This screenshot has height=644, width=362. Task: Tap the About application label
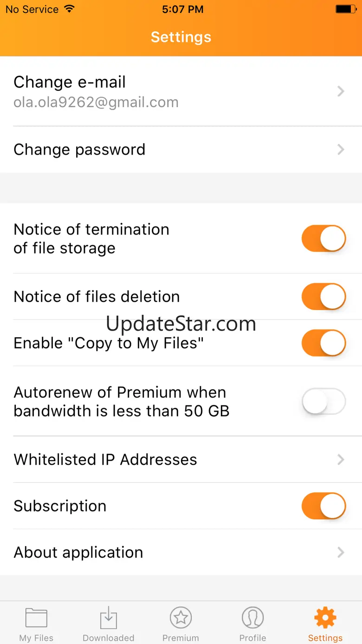[78, 553]
